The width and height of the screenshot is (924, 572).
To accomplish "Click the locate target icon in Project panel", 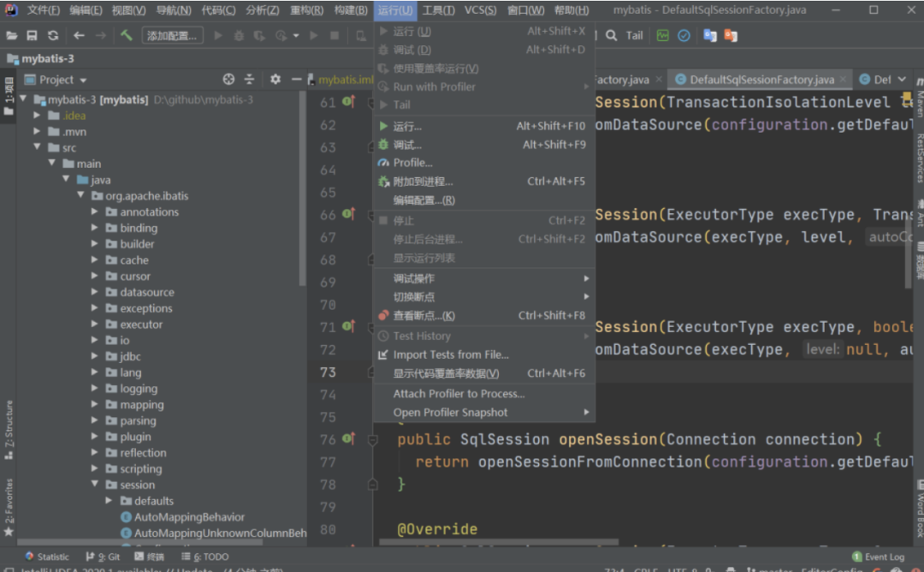I will pos(228,79).
